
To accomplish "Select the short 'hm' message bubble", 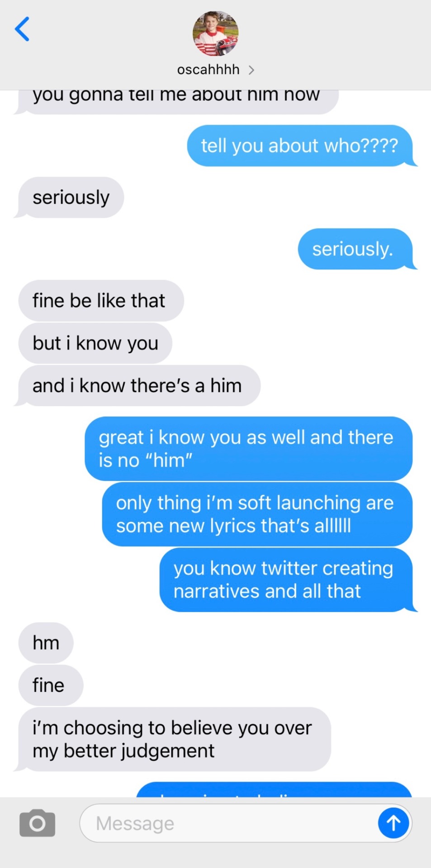I will [x=46, y=643].
